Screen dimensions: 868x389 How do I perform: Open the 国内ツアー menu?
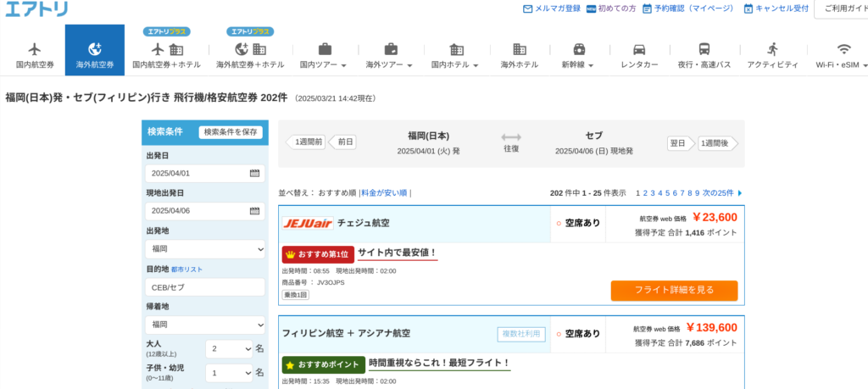coord(325,49)
